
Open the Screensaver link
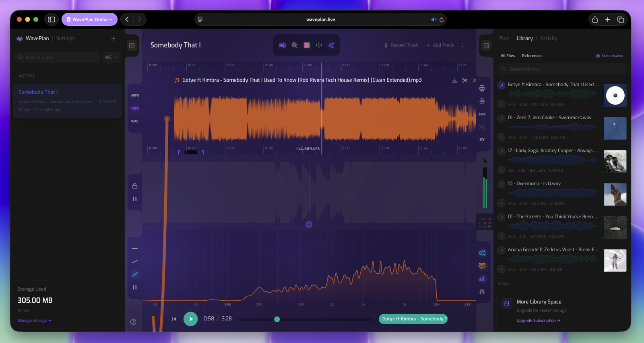(610, 56)
